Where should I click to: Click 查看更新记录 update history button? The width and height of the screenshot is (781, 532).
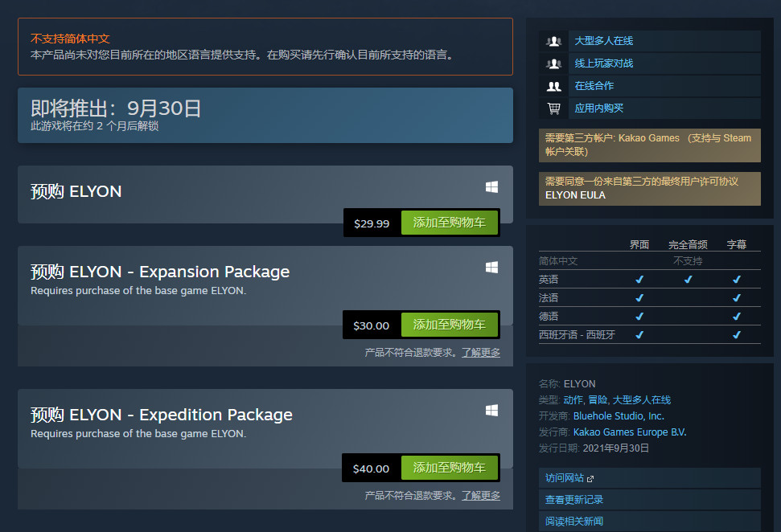[650, 500]
